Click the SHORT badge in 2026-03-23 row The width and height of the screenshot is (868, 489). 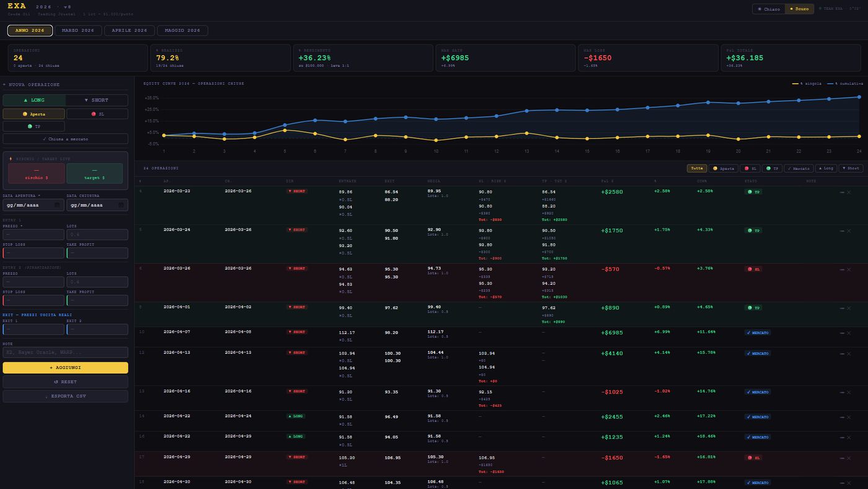[x=297, y=191]
